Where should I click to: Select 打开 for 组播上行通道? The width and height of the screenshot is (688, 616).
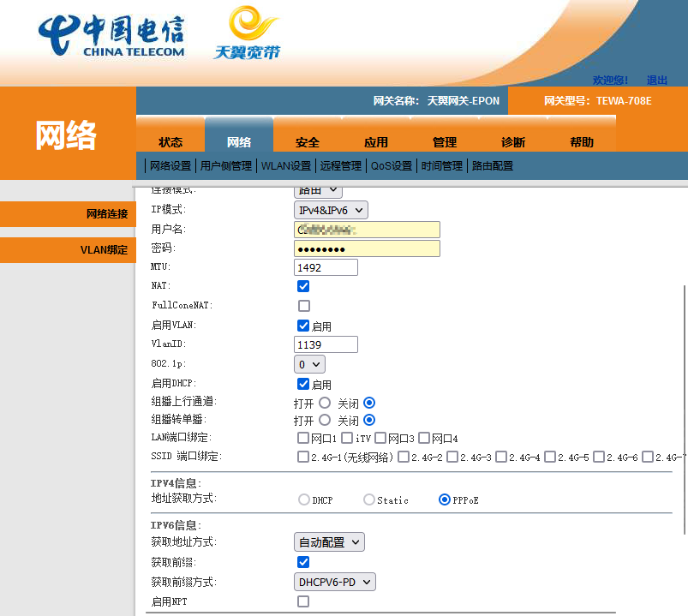pos(324,403)
